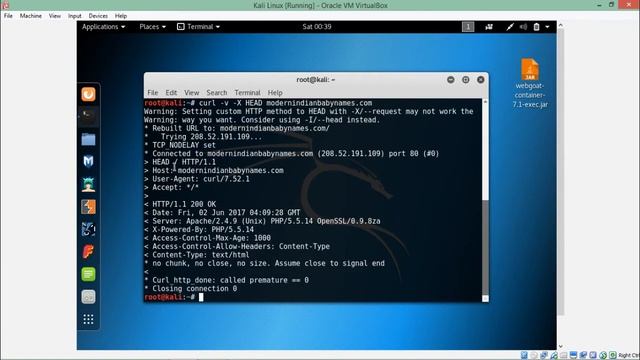Image resolution: width=640 pixels, height=360 pixels.
Task: Open the VirtualBox Input menu
Action: coord(75,16)
